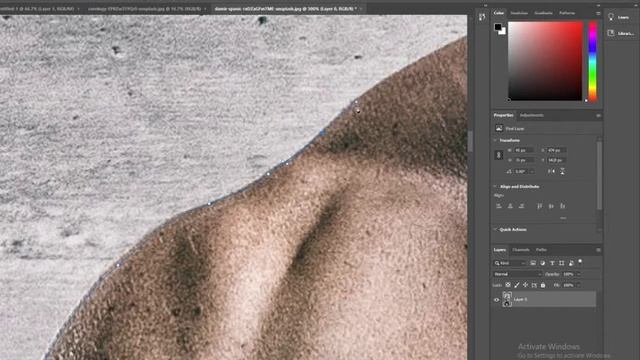Collapse the Transform section
This screenshot has width=640, height=360.
[x=495, y=140]
